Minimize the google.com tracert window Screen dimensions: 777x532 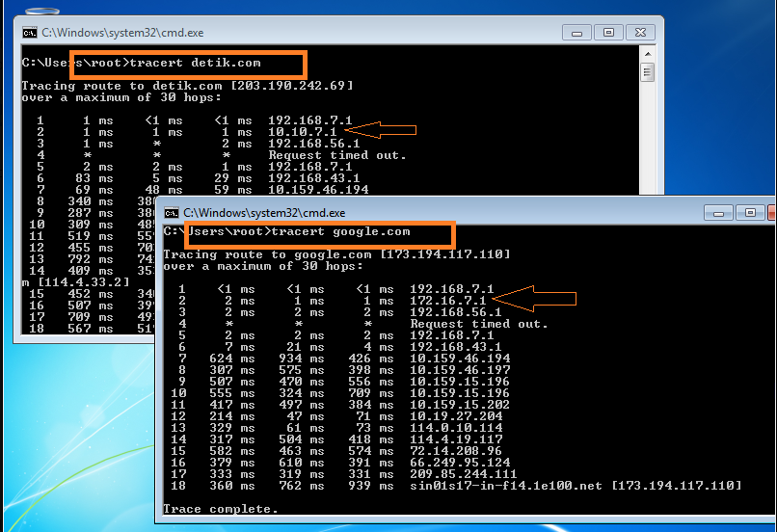click(x=718, y=213)
